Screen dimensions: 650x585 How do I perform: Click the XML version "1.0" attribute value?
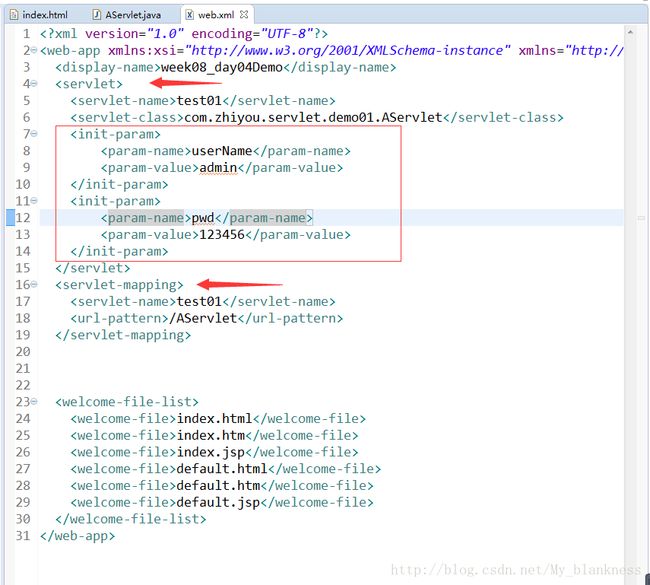(165, 34)
